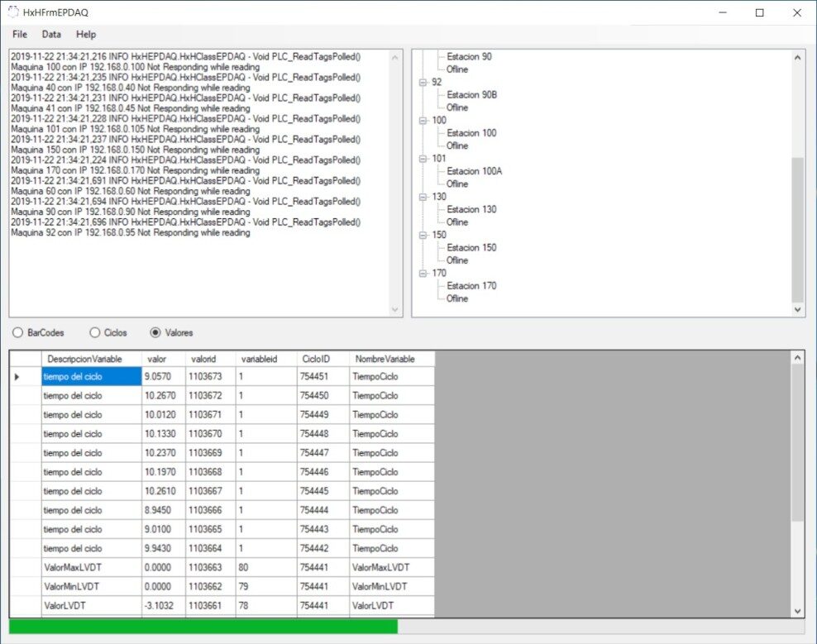Screen dimensions: 817x644
Task: Select tree item Estacion 170
Action: 471,285
